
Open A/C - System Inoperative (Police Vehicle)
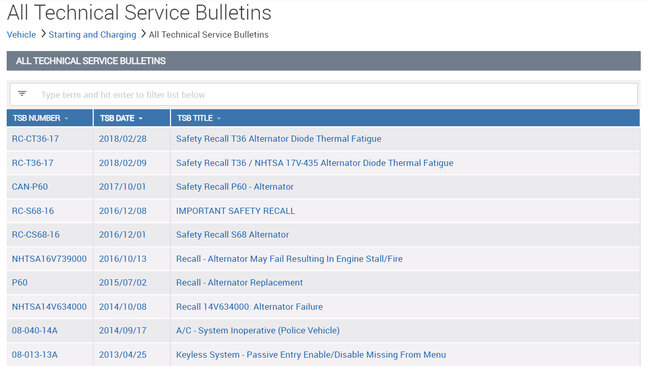coord(258,330)
